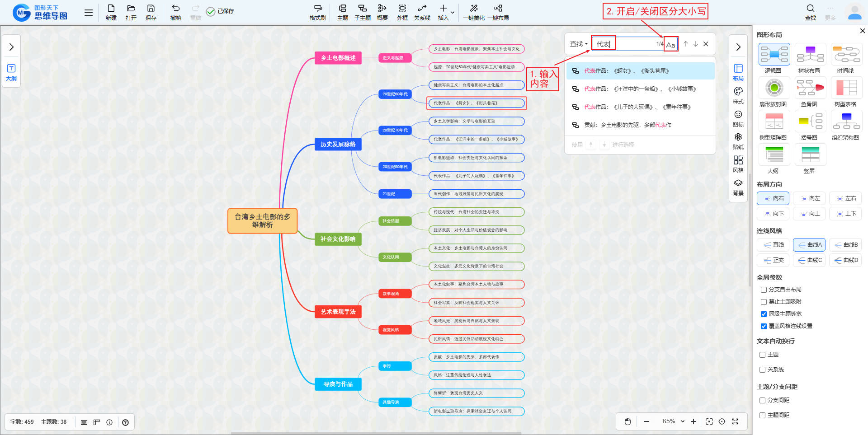Enable auto wrap for relationship lines (关系线)

[762, 370]
